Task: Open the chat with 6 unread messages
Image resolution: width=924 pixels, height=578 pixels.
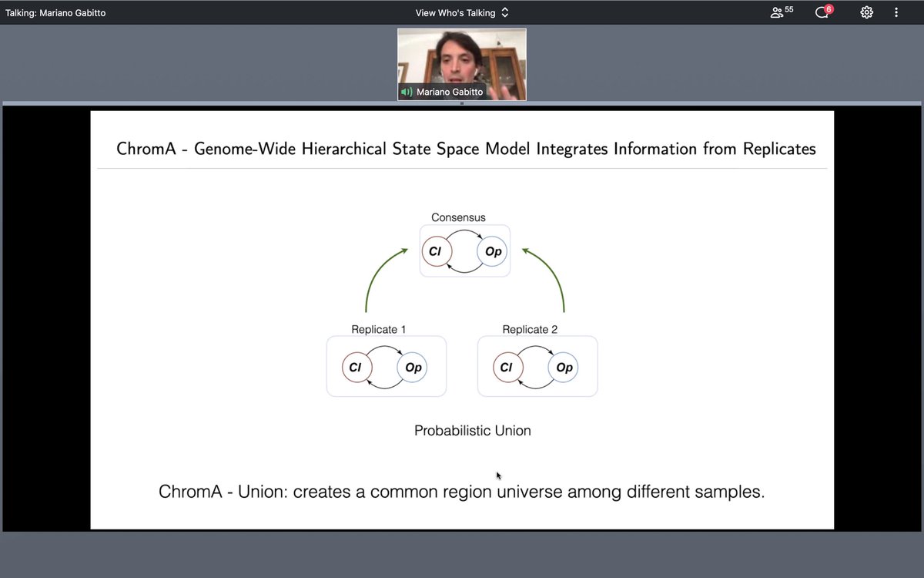Action: coord(824,12)
